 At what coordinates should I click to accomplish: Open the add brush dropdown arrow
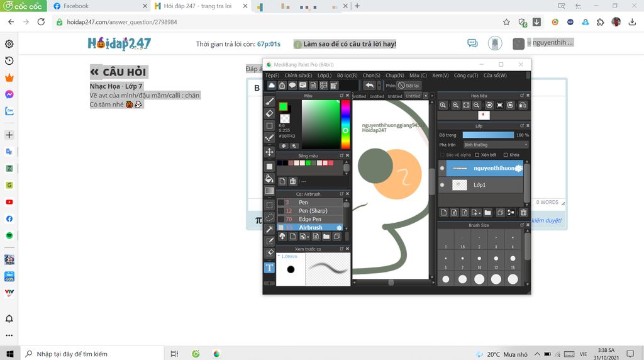pyautogui.click(x=308, y=237)
